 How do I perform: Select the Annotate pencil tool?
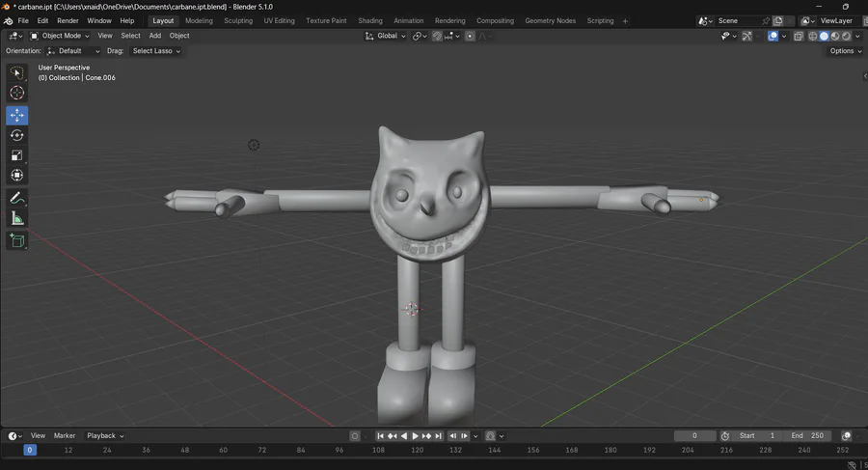coord(17,199)
